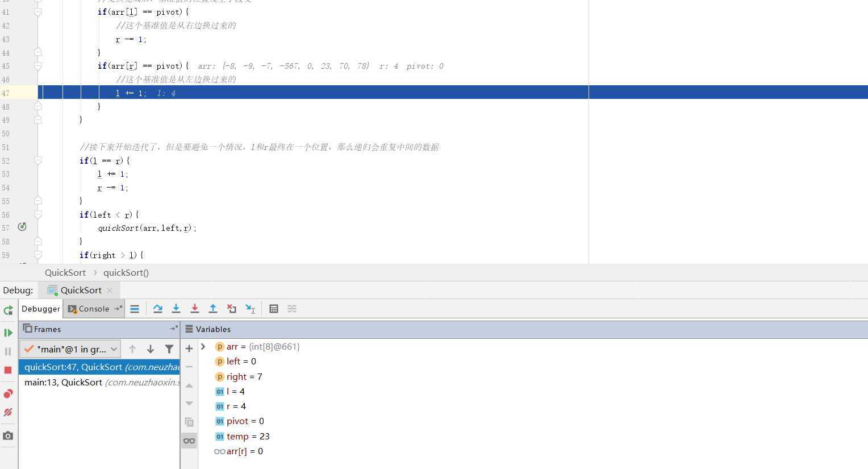This screenshot has height=469, width=868.
Task: Move watch down in Variables panel
Action: [189, 404]
